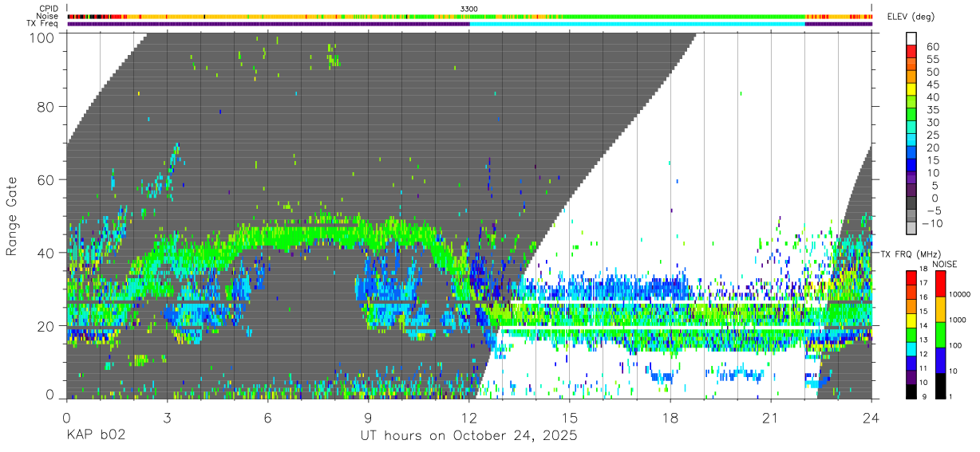Pick the light gray bottom segment of the ELEV colorbar
Screen dimensions: 980x452
pos(911,230)
